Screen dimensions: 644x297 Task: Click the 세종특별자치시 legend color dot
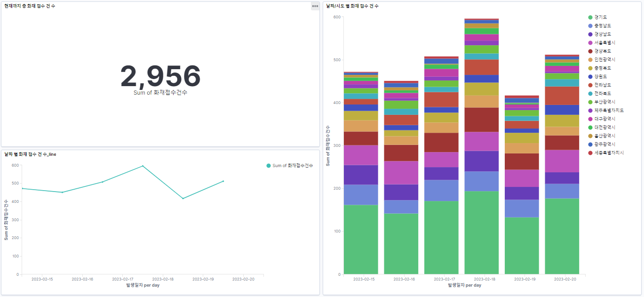point(590,153)
